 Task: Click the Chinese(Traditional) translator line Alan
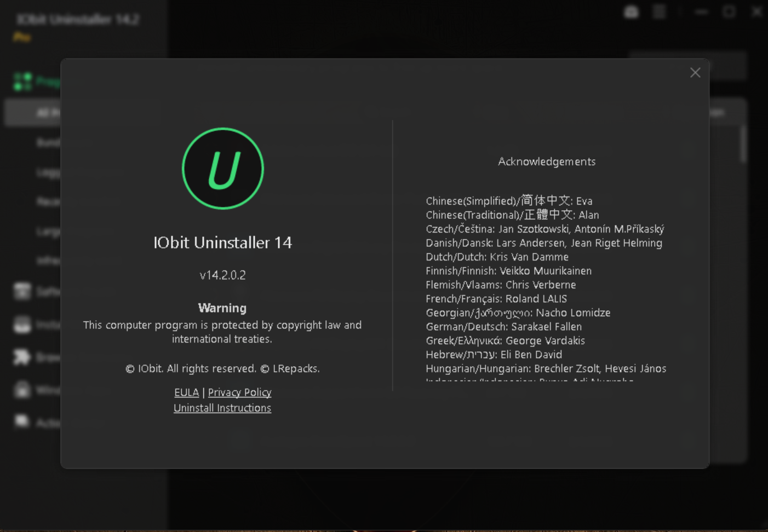click(x=512, y=215)
